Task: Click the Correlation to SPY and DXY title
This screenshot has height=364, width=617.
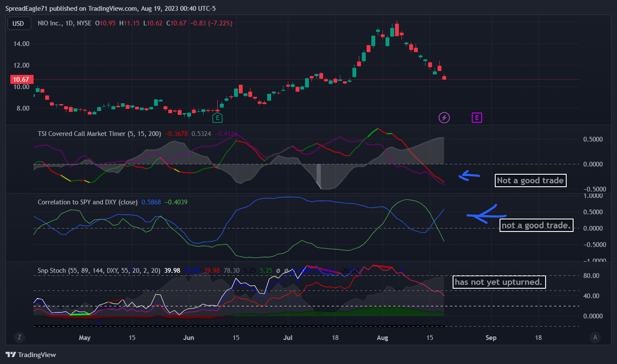Action: click(x=88, y=202)
